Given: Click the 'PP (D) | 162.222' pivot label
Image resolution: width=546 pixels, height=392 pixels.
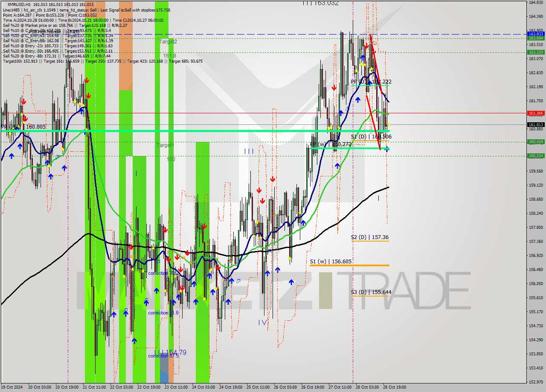Looking at the screenshot, I should (371, 82).
